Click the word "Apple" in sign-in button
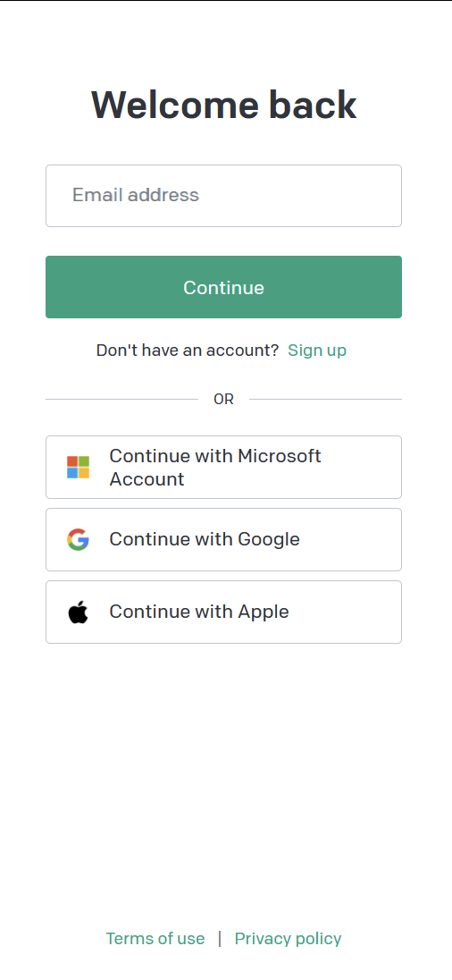 point(264,612)
